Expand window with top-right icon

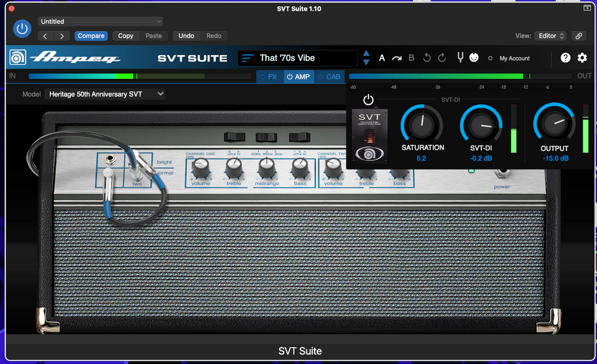tap(587, 8)
